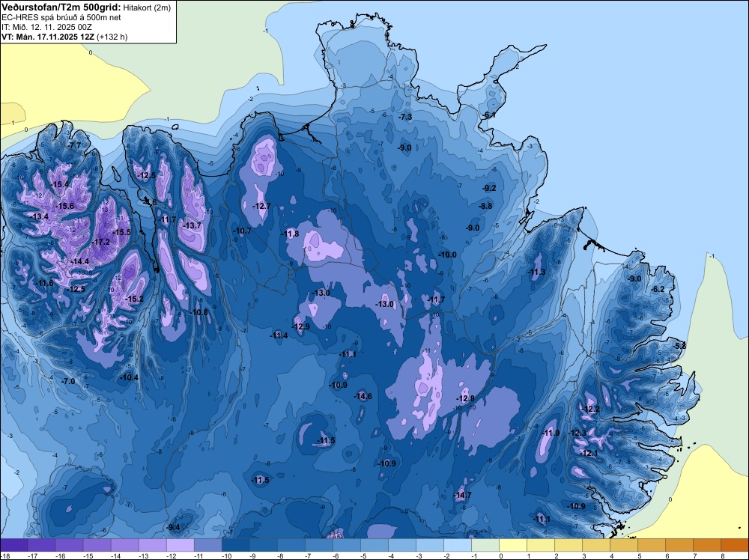Click the -15.5 temperature label

[121, 232]
